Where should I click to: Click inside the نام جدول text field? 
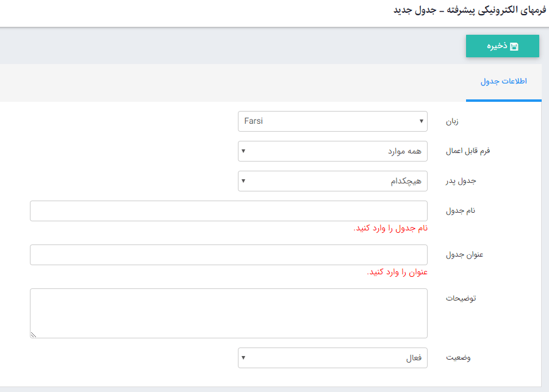(x=229, y=210)
